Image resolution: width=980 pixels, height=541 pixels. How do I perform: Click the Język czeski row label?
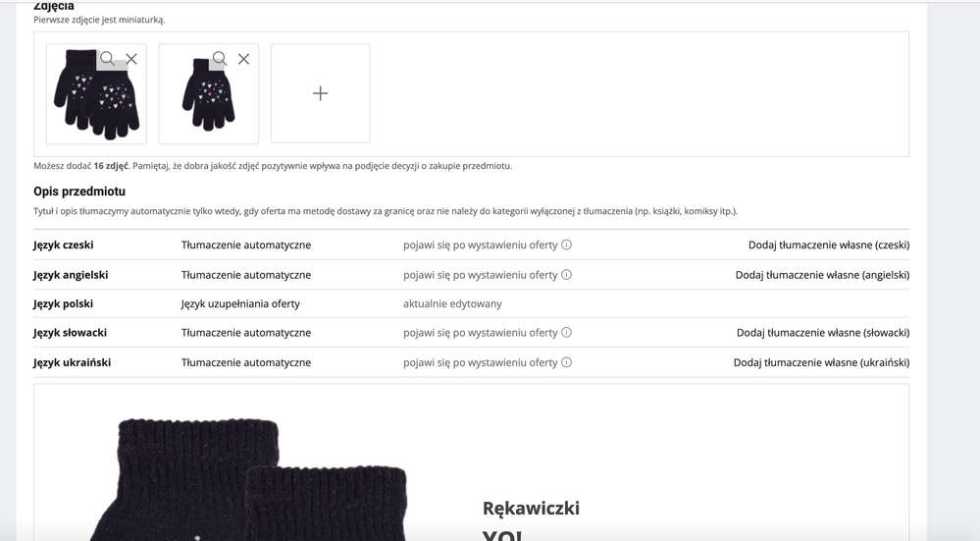point(64,245)
